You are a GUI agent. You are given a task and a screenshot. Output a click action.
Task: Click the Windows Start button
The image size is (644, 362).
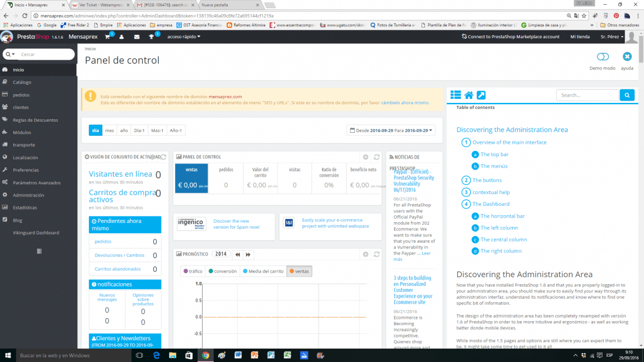tap(8, 356)
